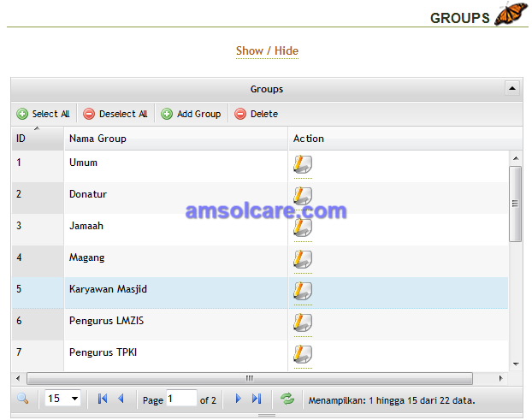
Task: Sort by the ID column header
Action: [38, 139]
